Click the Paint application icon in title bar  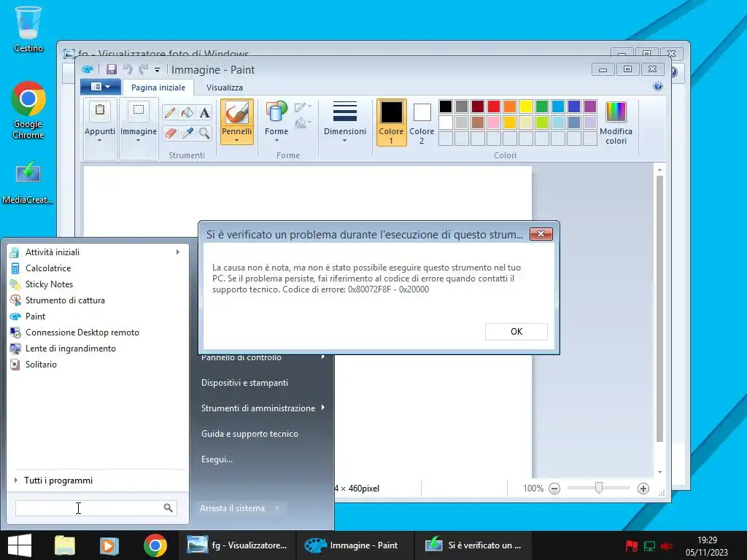click(x=88, y=69)
